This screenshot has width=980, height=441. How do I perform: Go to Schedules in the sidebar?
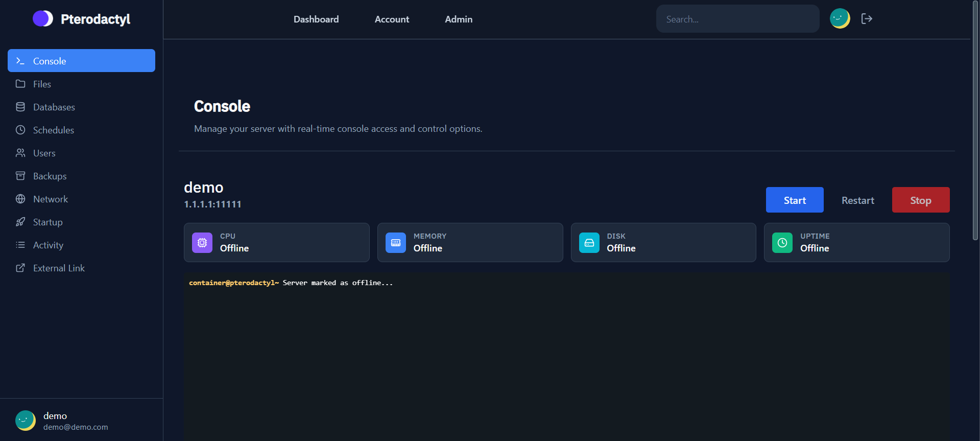[x=53, y=130]
